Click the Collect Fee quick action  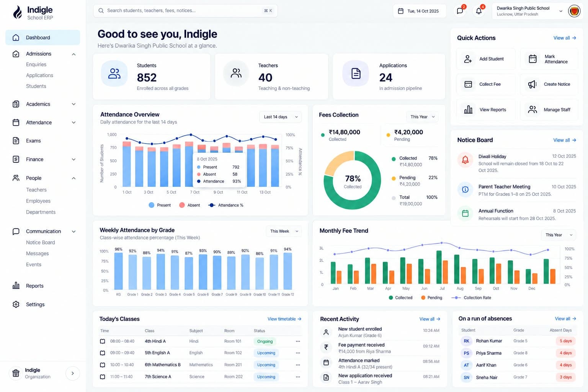[486, 84]
